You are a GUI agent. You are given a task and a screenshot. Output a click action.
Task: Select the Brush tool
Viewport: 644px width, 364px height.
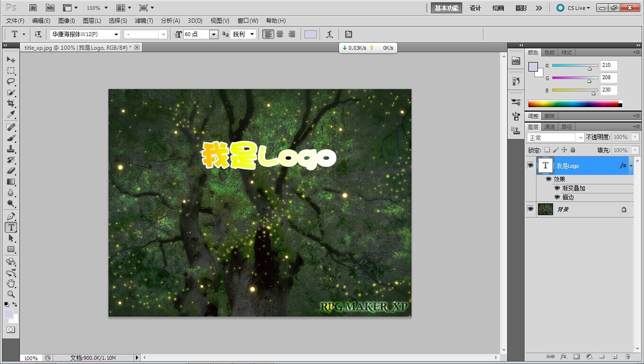(x=11, y=138)
